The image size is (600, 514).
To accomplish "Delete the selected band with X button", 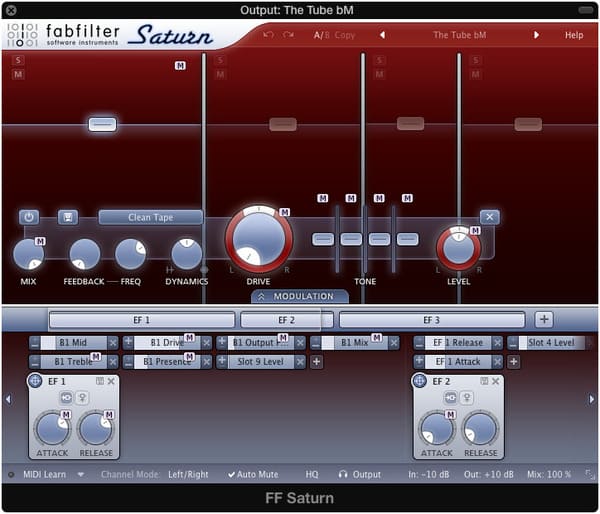I will [488, 217].
